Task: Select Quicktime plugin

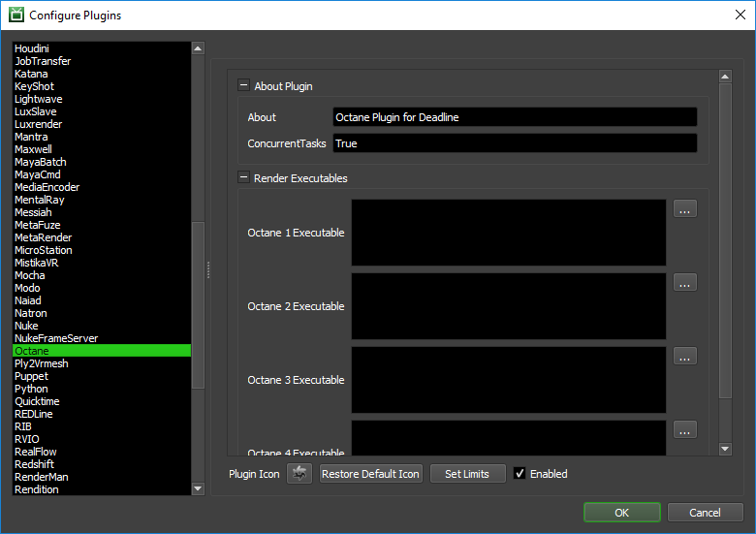Action: pyautogui.click(x=102, y=401)
